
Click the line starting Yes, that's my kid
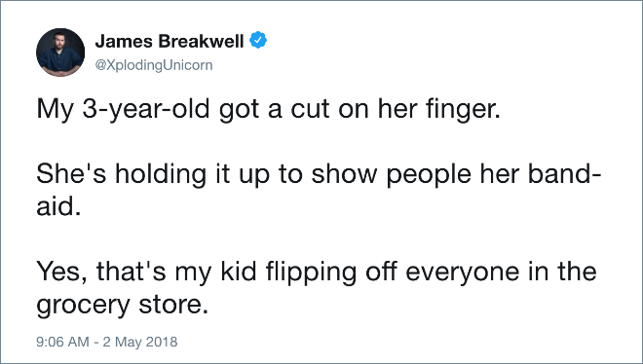pos(317,272)
